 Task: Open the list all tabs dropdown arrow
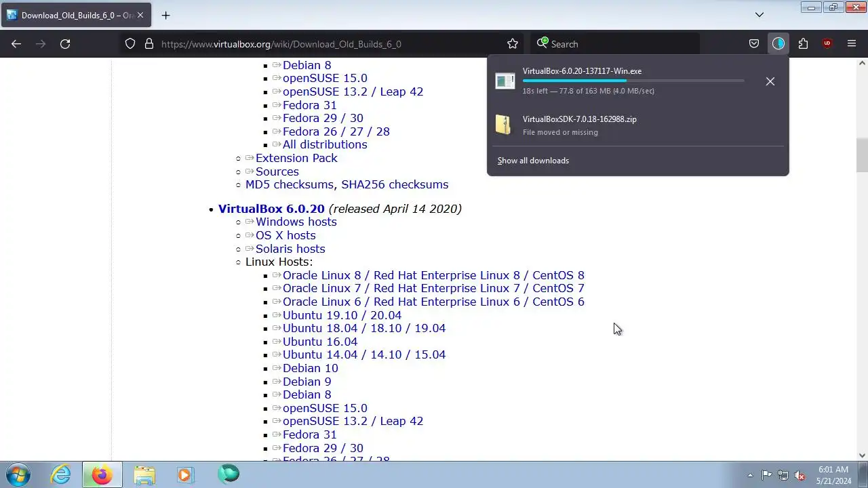click(x=759, y=15)
